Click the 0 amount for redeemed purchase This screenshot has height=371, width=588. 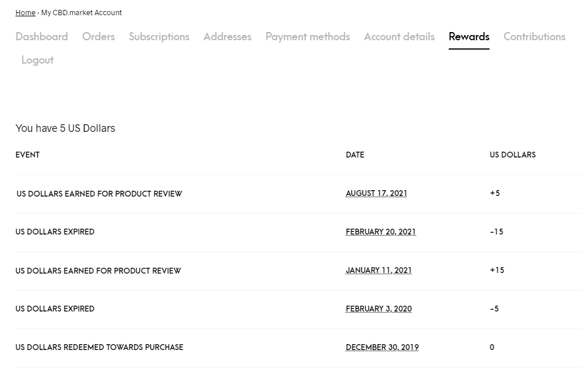click(x=492, y=347)
